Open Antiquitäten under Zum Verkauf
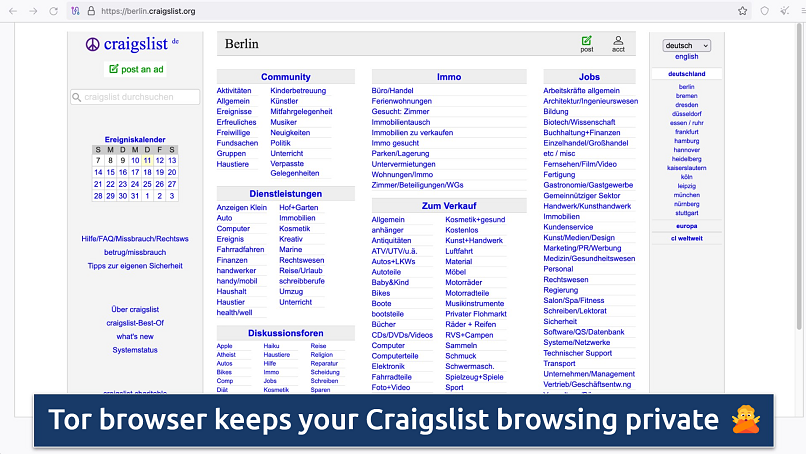This screenshot has width=806, height=454. tap(391, 241)
